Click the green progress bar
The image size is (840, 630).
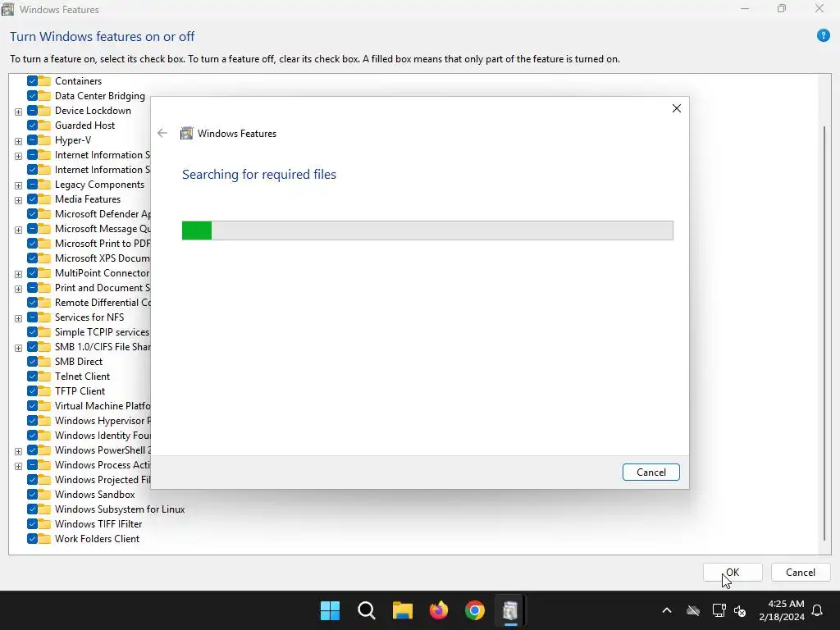tap(427, 231)
